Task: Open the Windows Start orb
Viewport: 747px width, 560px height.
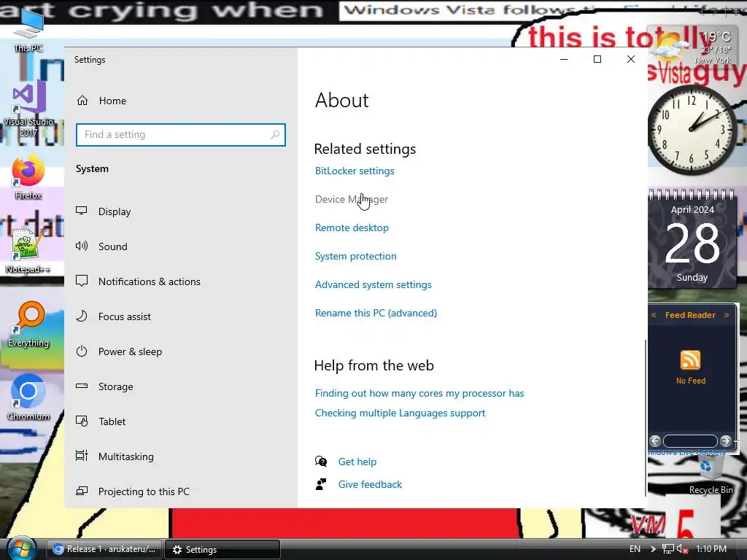Action: pos(21,548)
